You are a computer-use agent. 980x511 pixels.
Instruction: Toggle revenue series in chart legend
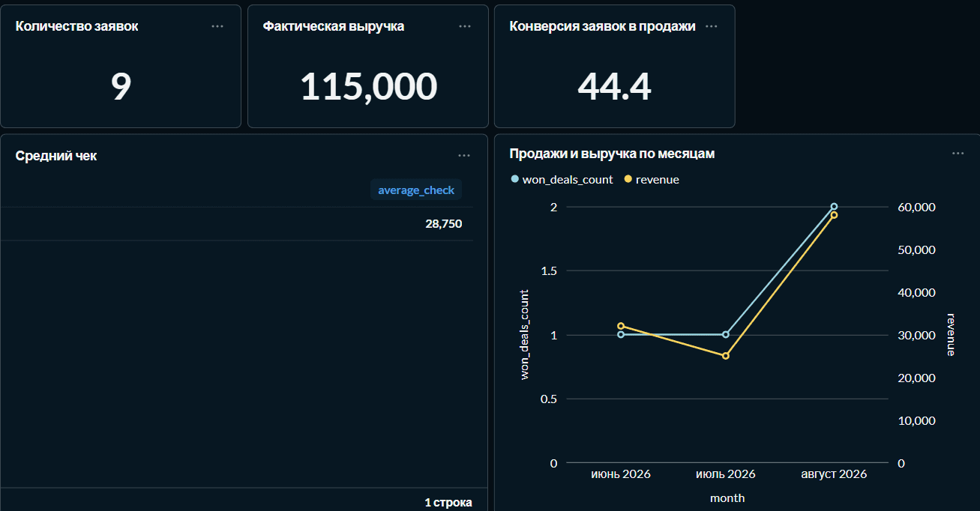[x=652, y=180]
